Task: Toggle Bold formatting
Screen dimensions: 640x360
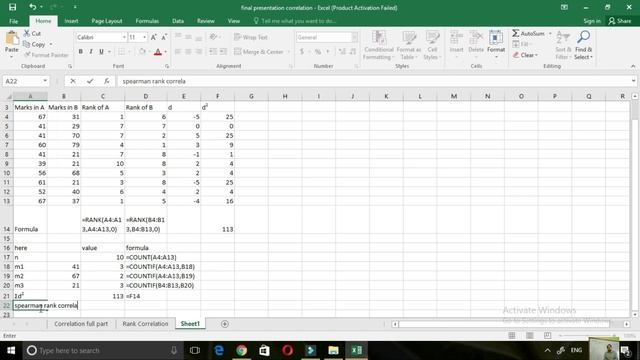Action: (x=80, y=51)
